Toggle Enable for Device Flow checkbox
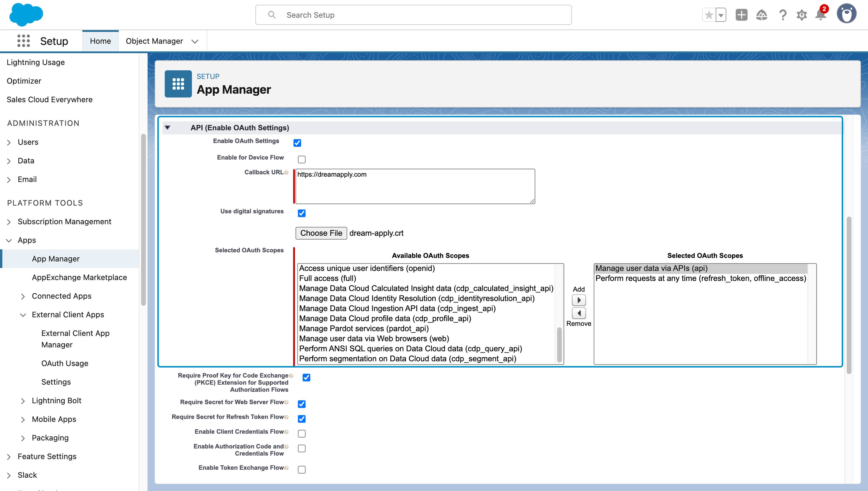This screenshot has width=868, height=491. click(x=301, y=159)
